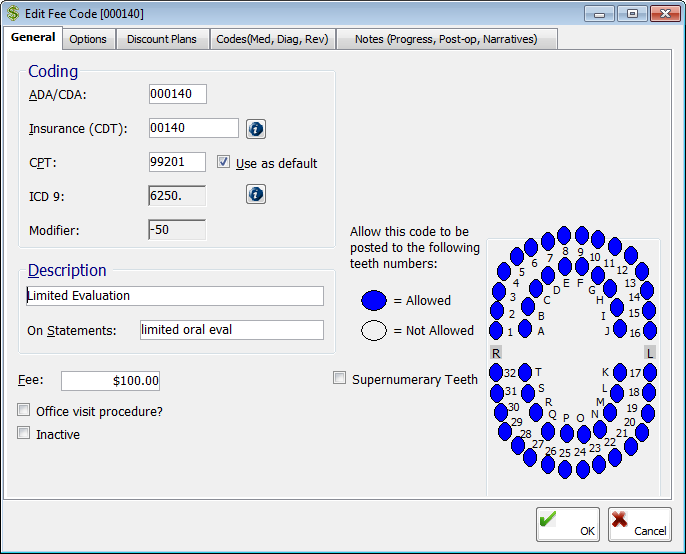Screen dimensions: 686x554
Task: Click the L label on the tooth chart
Action: [650, 353]
